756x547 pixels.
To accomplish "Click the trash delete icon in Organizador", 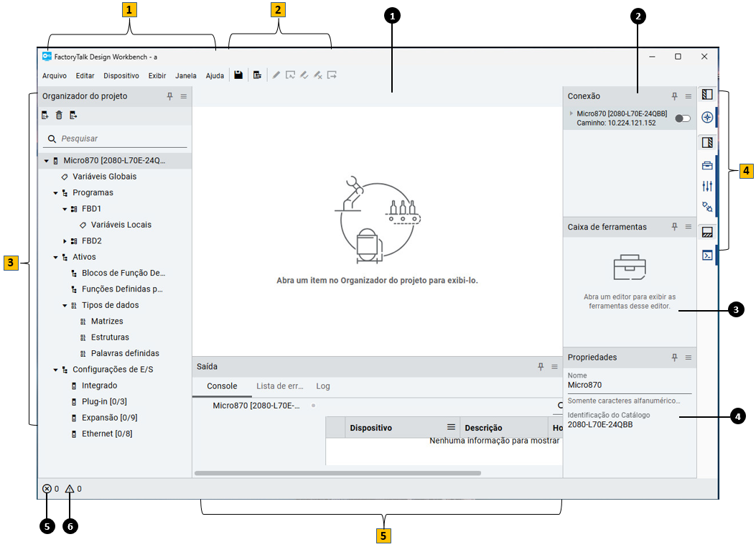I will click(x=59, y=115).
